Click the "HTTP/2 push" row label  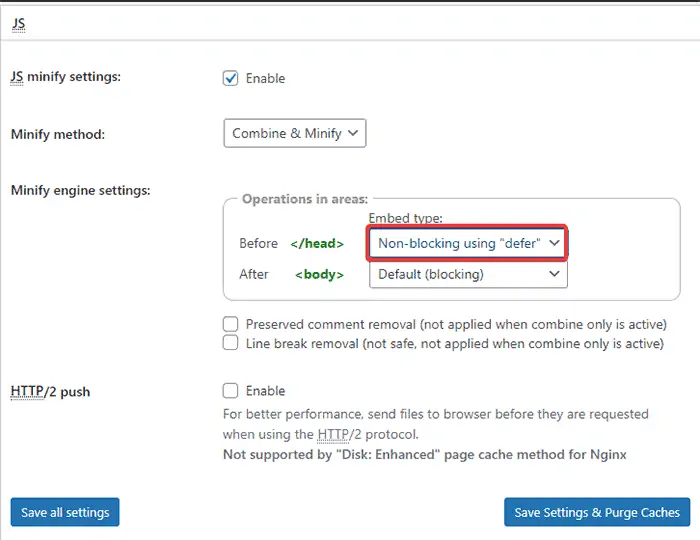pos(50,392)
